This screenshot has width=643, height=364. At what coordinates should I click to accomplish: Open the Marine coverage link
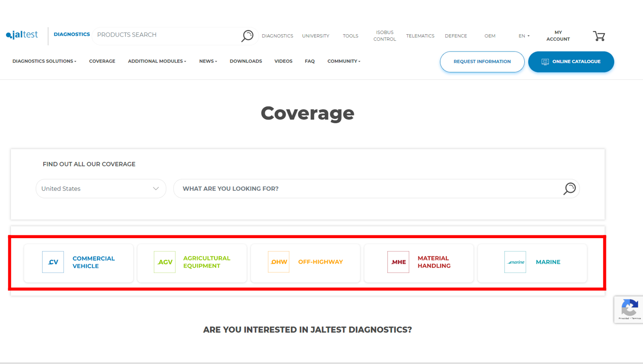tap(532, 263)
